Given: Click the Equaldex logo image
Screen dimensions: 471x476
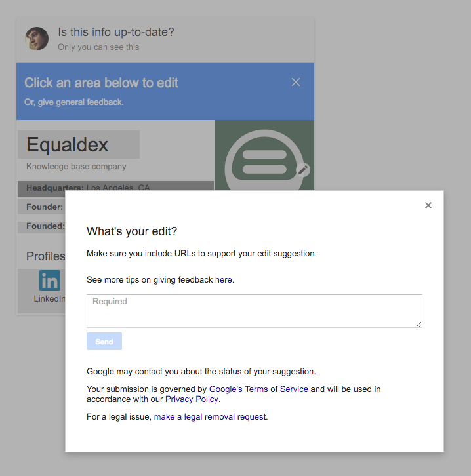Looking at the screenshot, I should (x=264, y=155).
